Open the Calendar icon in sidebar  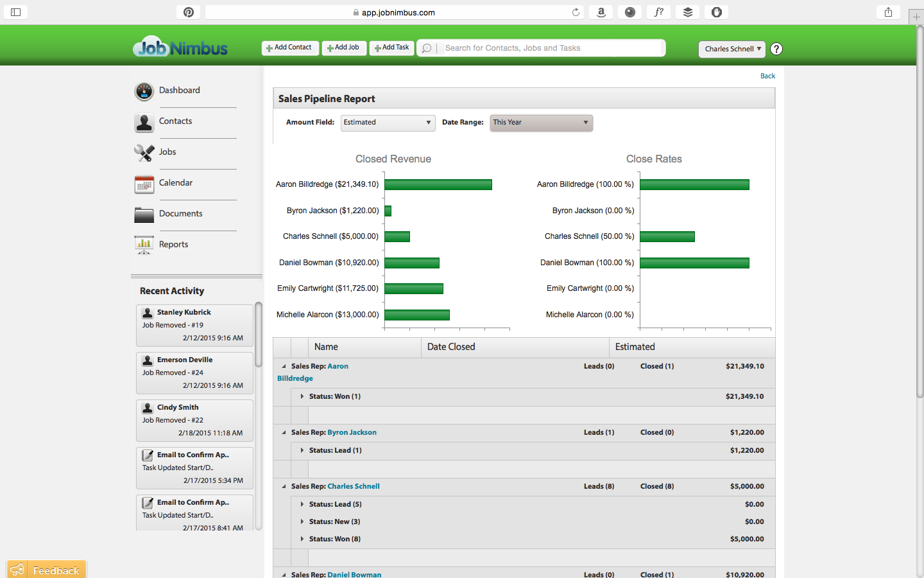tap(144, 184)
